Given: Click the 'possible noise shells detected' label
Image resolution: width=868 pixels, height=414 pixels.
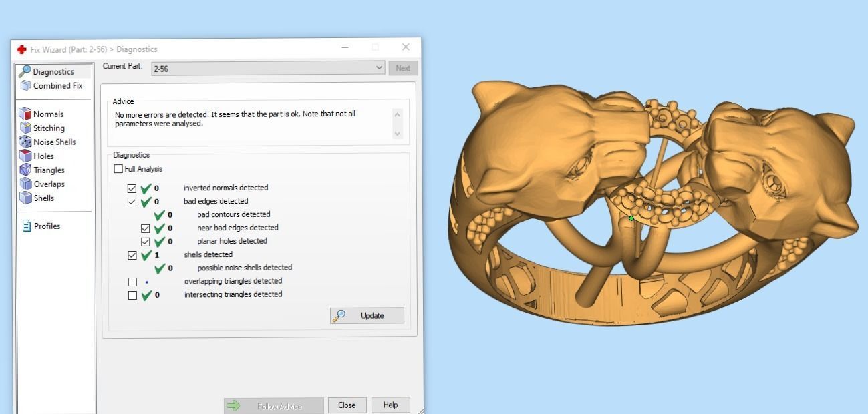Looking at the screenshot, I should tap(245, 268).
